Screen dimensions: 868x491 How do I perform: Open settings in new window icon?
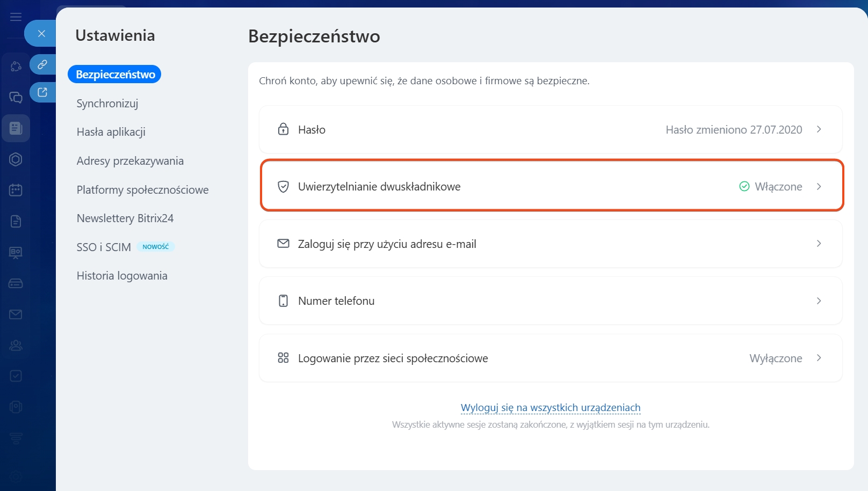(42, 92)
